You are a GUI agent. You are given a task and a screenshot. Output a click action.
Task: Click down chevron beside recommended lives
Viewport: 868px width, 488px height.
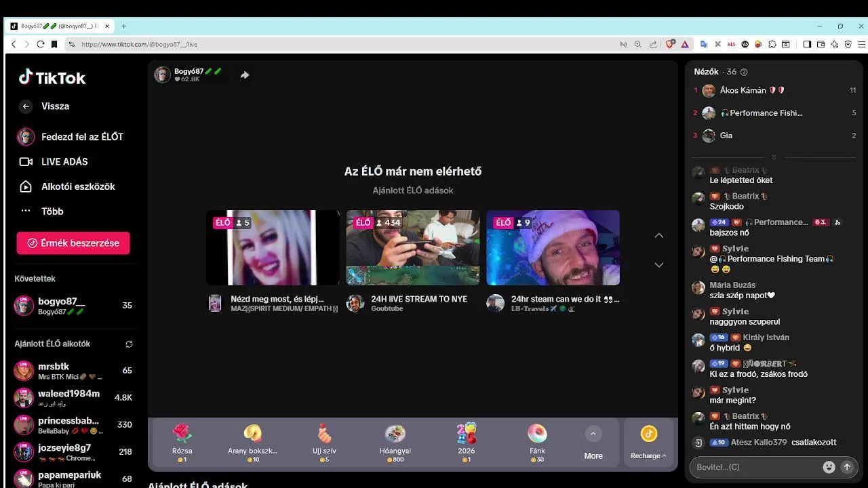[x=658, y=265]
